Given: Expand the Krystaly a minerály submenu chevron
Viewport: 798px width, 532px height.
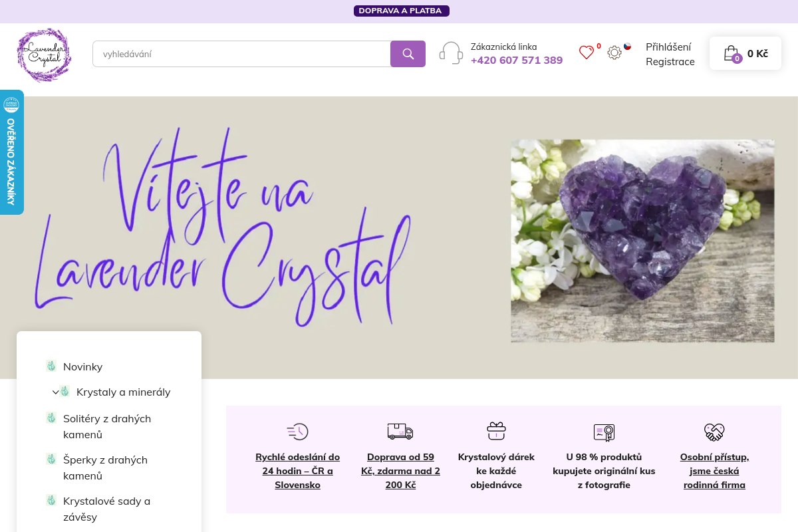Looking at the screenshot, I should pyautogui.click(x=56, y=392).
